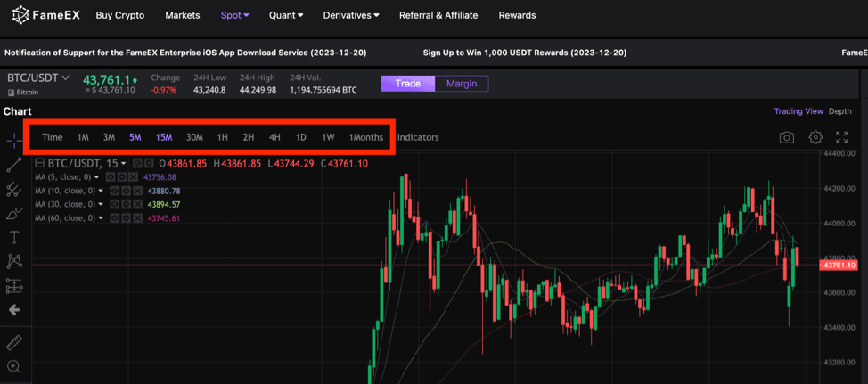
Task: Click the back arrow in drawing toolbar
Action: coord(14,310)
